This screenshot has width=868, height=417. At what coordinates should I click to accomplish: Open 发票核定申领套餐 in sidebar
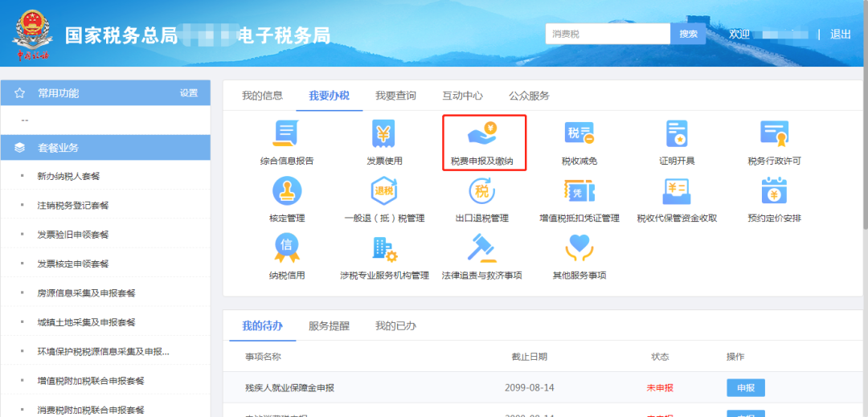coord(73,264)
